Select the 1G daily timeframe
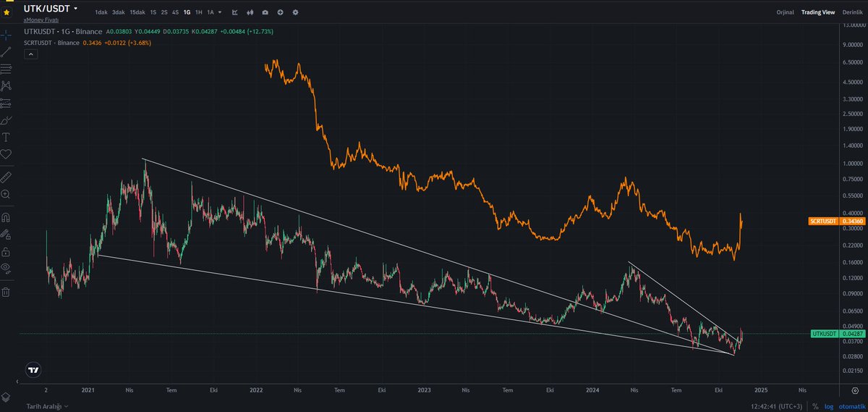 pos(187,12)
